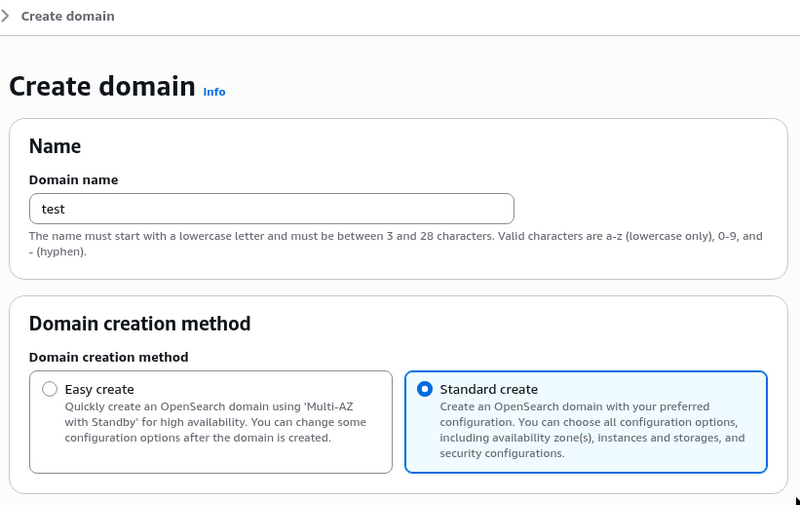Click the Name section heading
Image resolution: width=800 pixels, height=505 pixels.
point(55,146)
